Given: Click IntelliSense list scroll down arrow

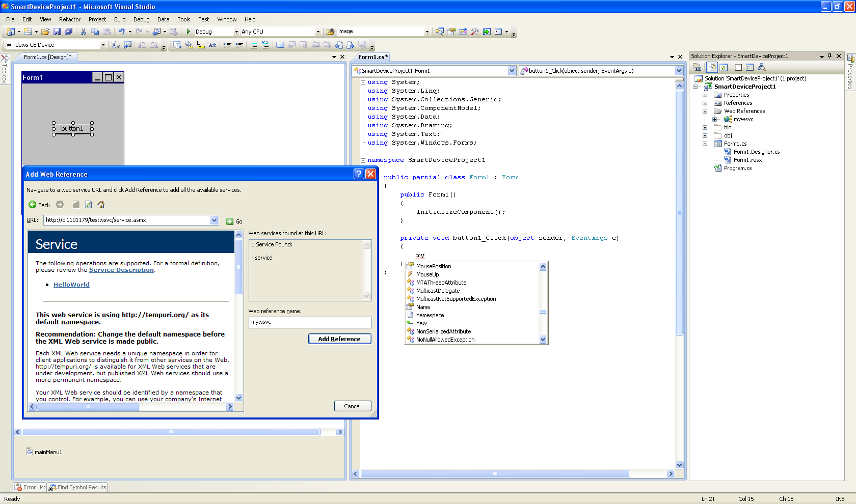Looking at the screenshot, I should (543, 340).
